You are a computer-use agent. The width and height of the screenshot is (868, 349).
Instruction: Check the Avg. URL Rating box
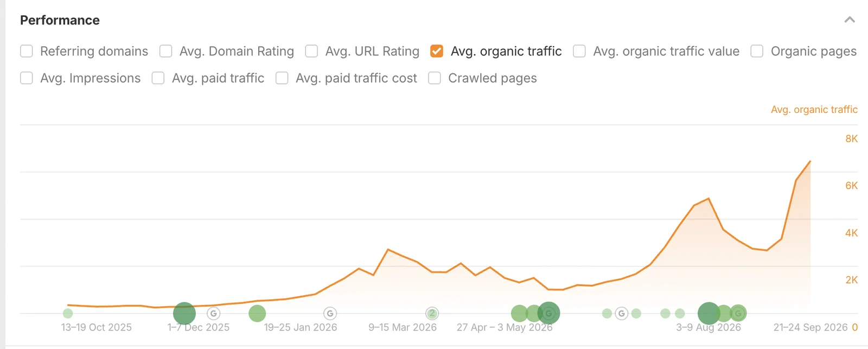pos(311,51)
